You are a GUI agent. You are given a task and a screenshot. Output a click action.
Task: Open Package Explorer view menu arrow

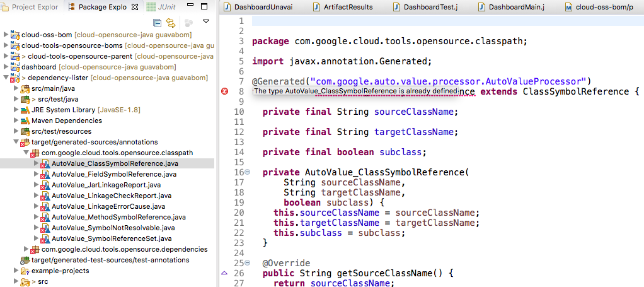click(x=206, y=21)
